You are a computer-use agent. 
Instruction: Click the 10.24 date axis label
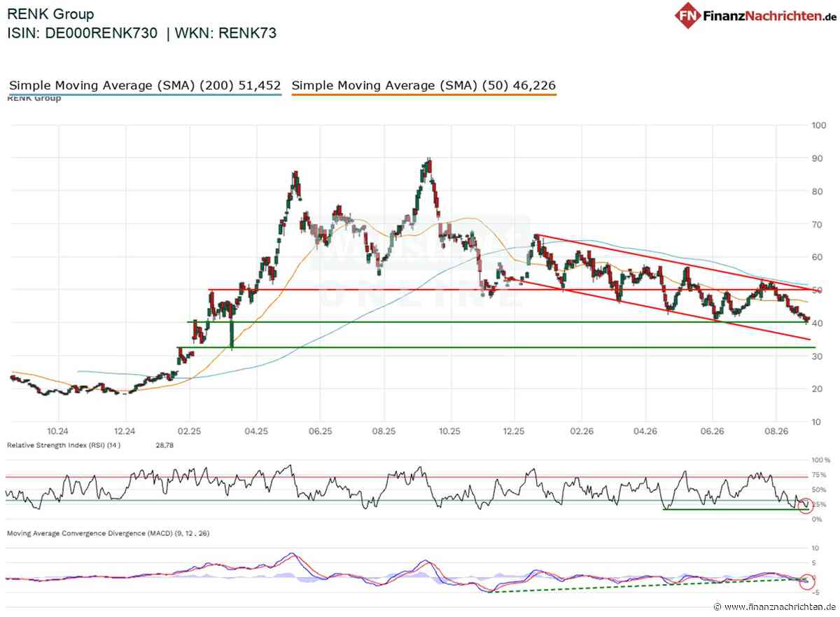point(58,432)
